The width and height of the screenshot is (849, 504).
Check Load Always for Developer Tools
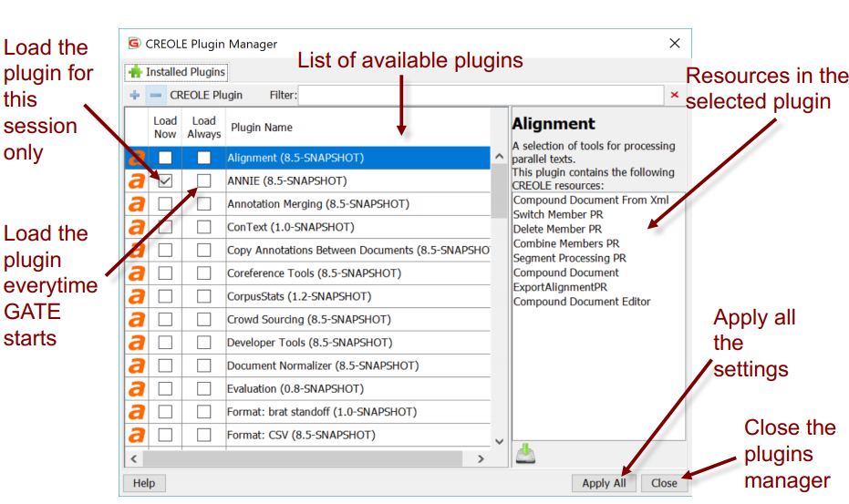pos(203,343)
